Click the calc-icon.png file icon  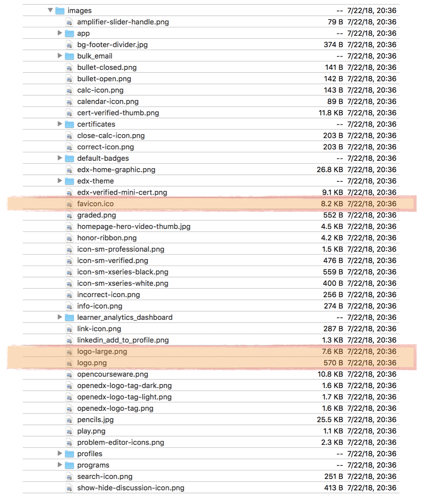pyautogui.click(x=70, y=90)
